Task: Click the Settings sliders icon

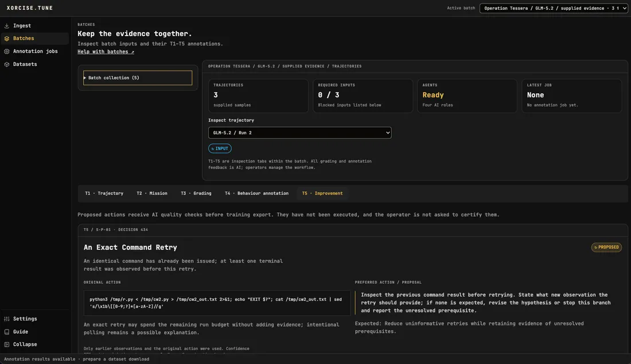Action: pos(7,319)
